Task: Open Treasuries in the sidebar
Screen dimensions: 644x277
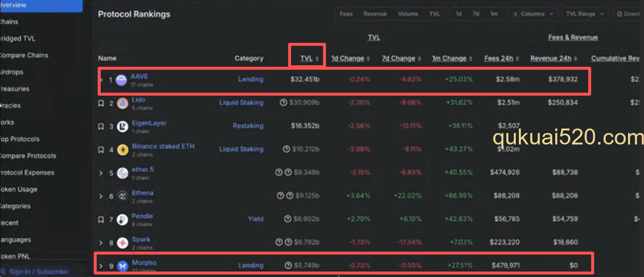Action: [x=14, y=89]
